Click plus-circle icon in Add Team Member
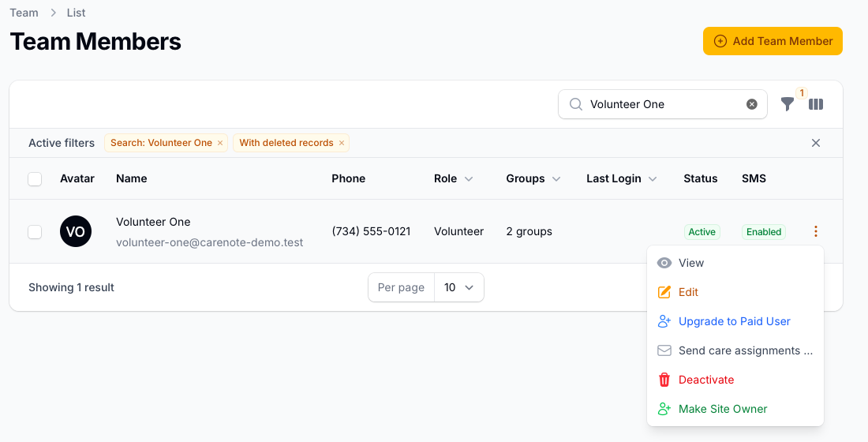The height and width of the screenshot is (442, 868). pyautogui.click(x=720, y=42)
